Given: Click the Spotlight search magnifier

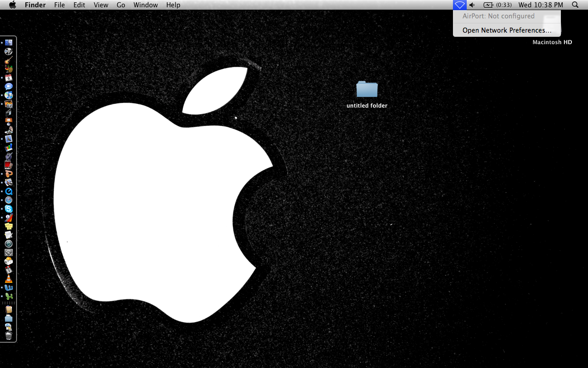Looking at the screenshot, I should pos(575,5).
